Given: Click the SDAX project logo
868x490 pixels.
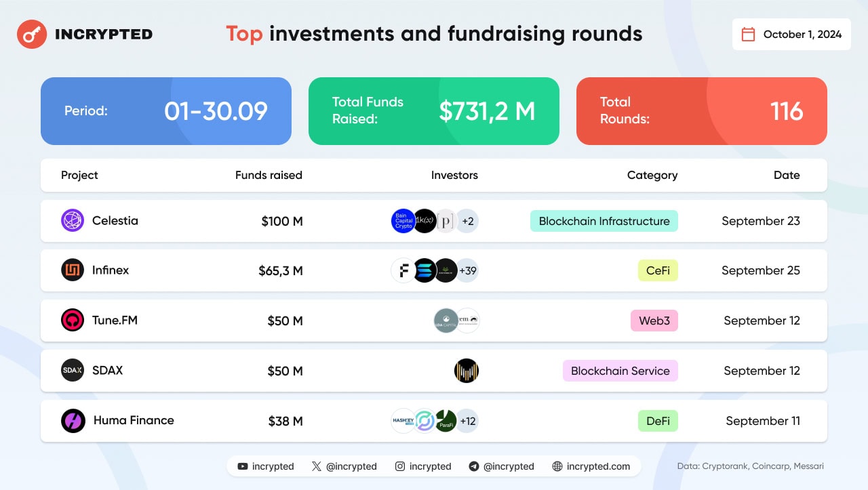Looking at the screenshot, I should point(73,370).
